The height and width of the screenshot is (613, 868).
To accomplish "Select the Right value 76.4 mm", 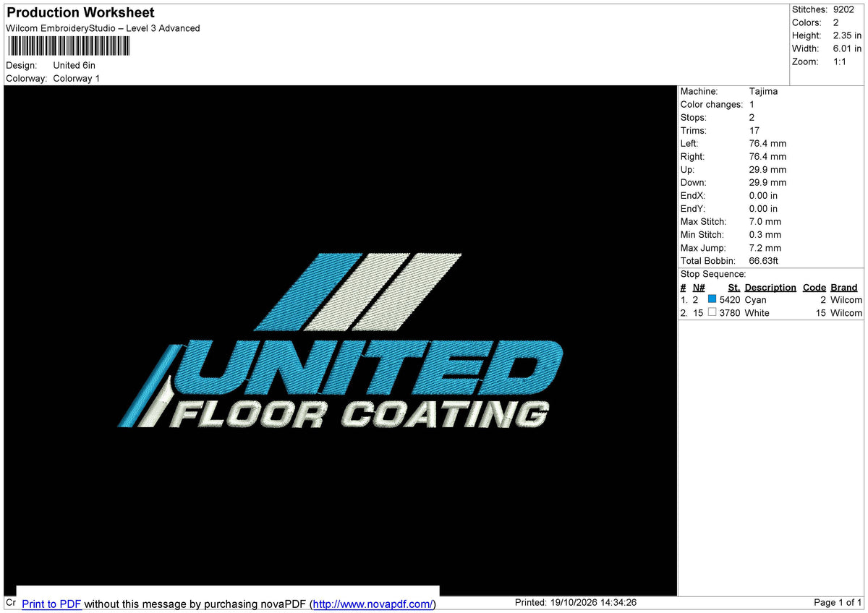I will pos(767,156).
